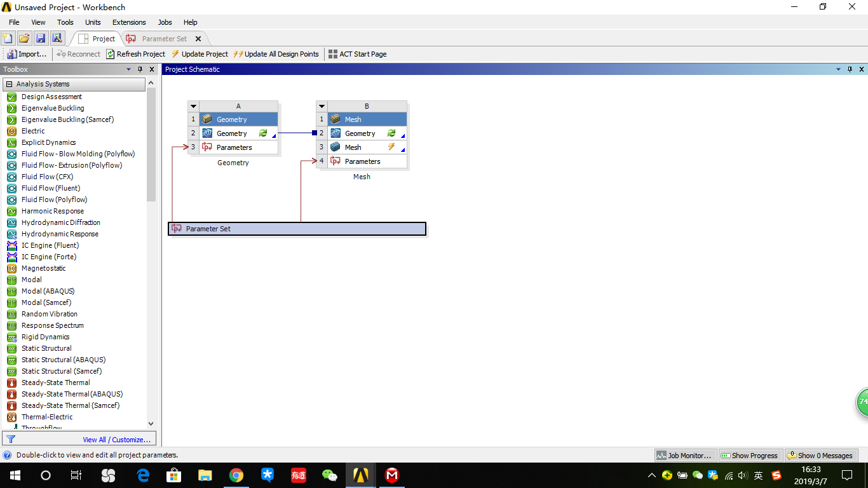
Task: Open the Units menu
Action: [x=93, y=22]
